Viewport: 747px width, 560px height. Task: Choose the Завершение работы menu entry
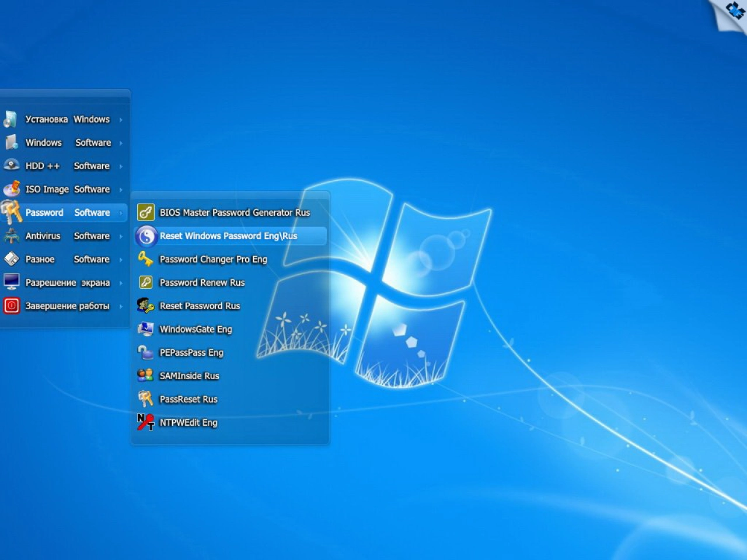64,306
